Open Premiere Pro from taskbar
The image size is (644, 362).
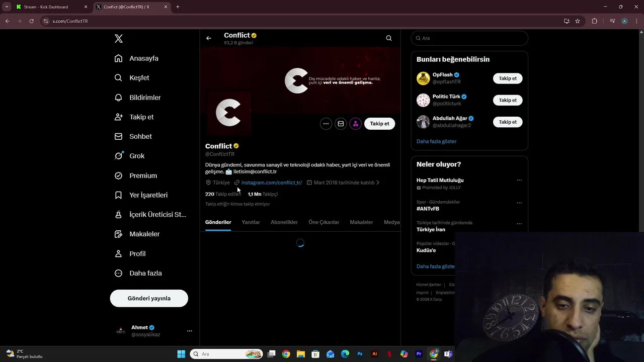coord(419,354)
